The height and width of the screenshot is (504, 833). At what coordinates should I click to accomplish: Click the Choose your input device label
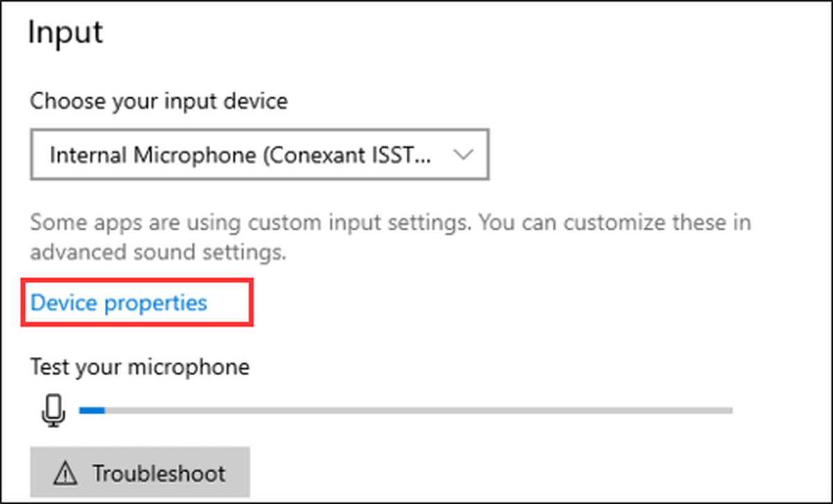click(159, 101)
